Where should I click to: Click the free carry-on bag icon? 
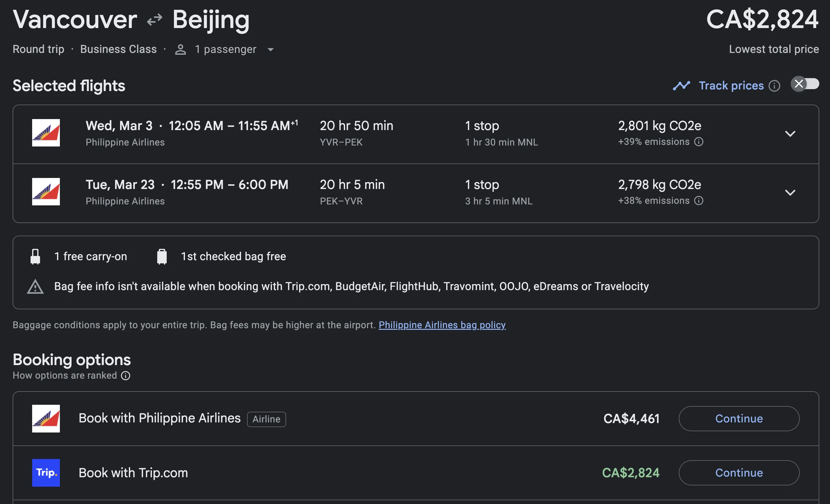[35, 256]
